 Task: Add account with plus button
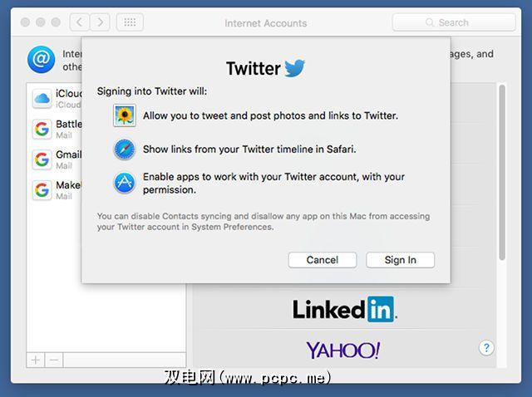(36, 360)
